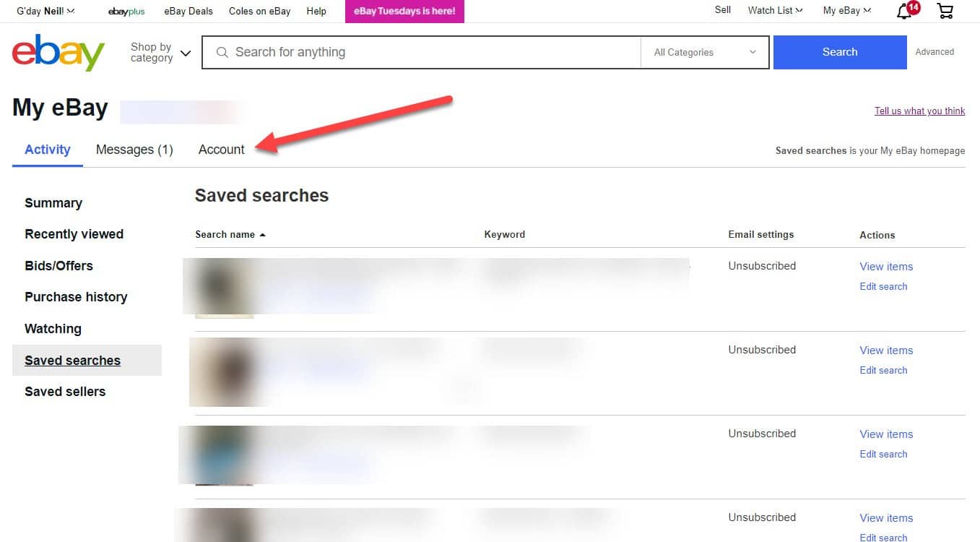Expand the My eBay header dropdown
The width and height of the screenshot is (980, 542).
pyautogui.click(x=846, y=10)
